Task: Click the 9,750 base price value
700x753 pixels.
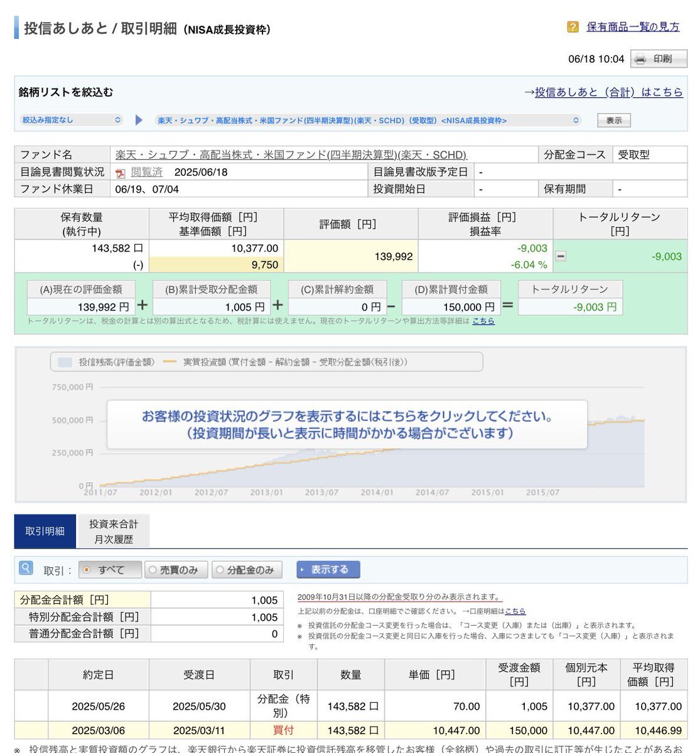Action: (264, 265)
